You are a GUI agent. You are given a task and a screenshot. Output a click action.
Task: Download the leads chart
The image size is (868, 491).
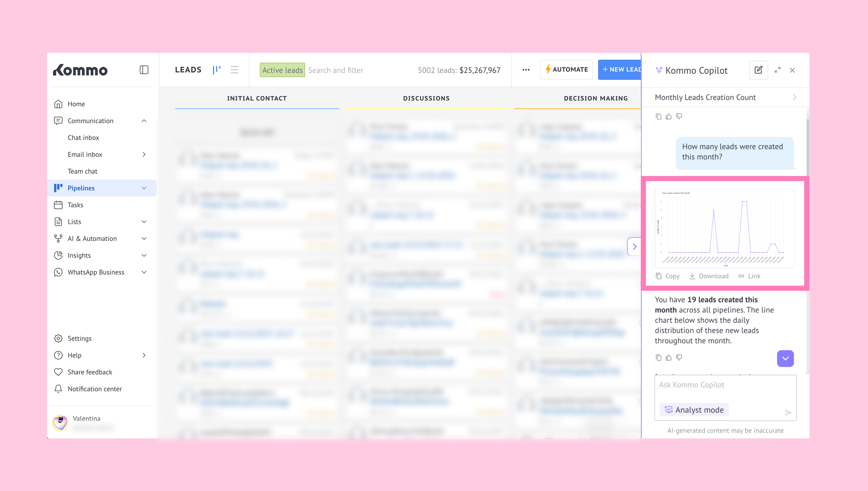pyautogui.click(x=709, y=276)
